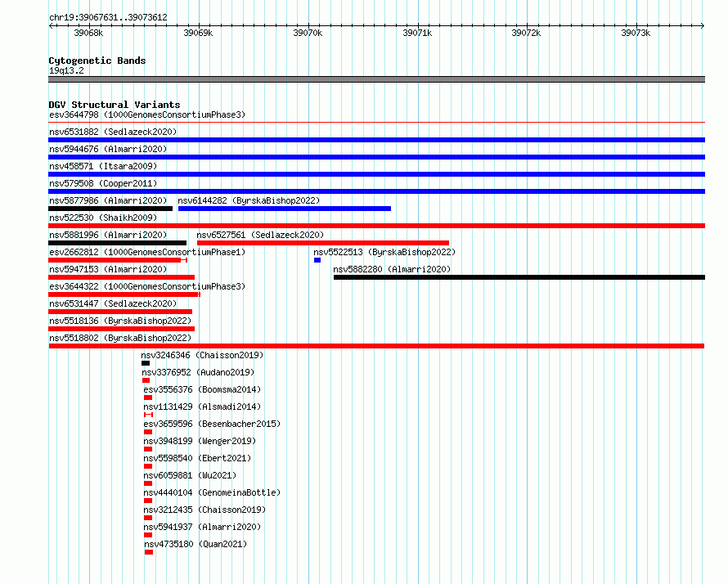Screen dimensions: 728x584
Task: Open the nsv5941937 (Almarri2020) label
Action: pos(202,527)
